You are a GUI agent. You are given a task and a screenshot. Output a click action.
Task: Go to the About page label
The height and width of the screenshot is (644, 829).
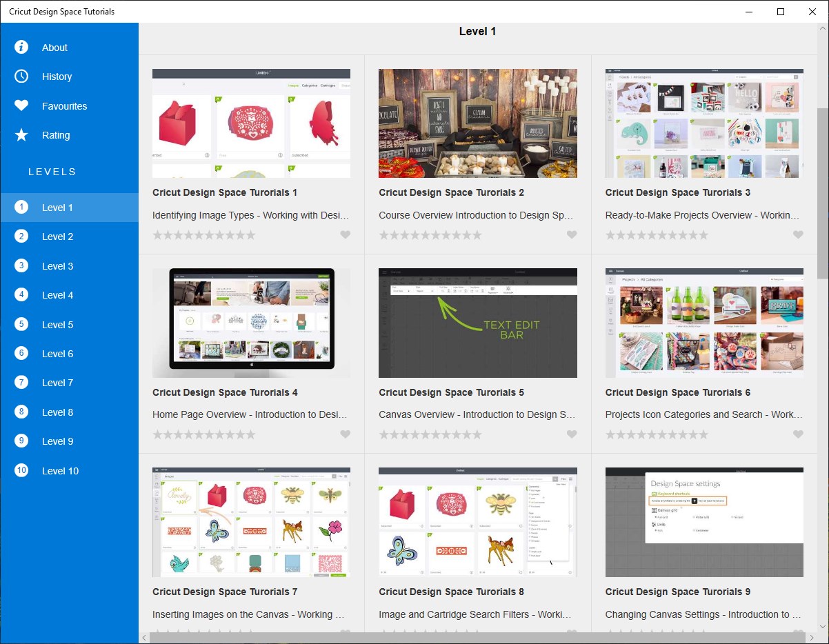click(54, 48)
